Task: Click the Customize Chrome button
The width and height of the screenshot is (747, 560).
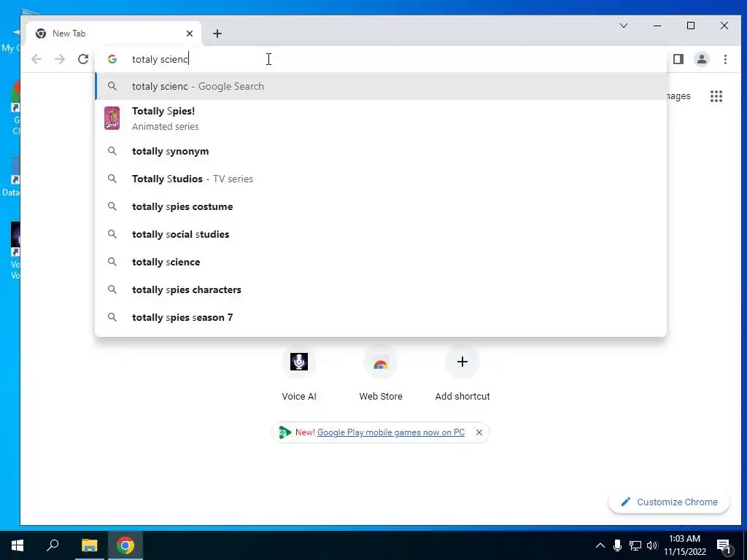Action: coord(669,502)
